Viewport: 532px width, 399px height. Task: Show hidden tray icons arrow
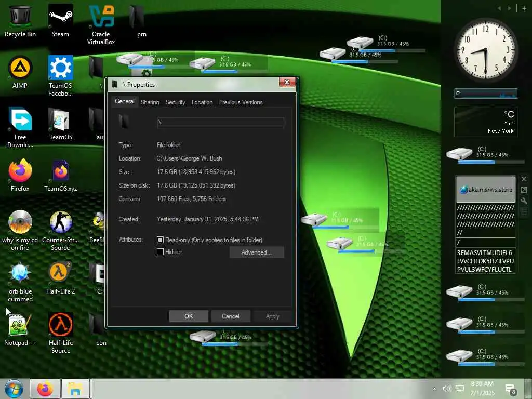coord(434,389)
